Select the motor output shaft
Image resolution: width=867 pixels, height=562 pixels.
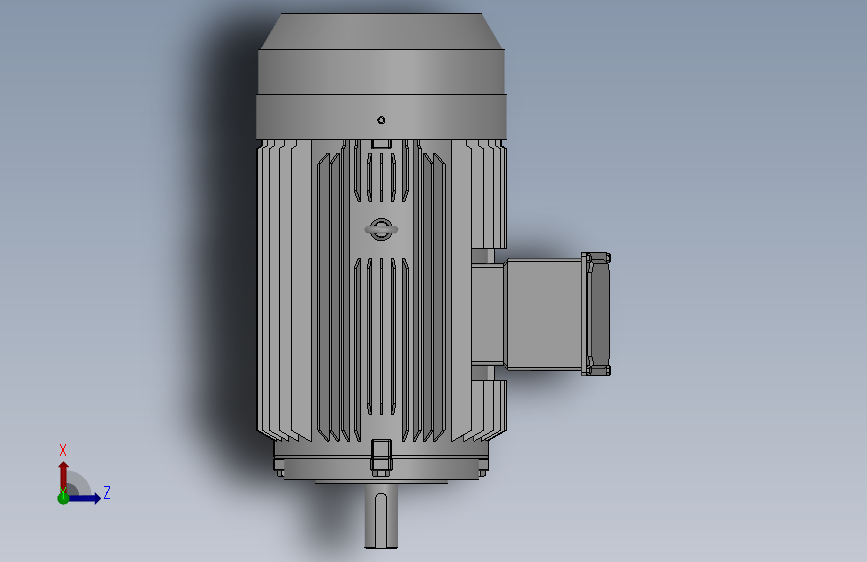[381, 516]
